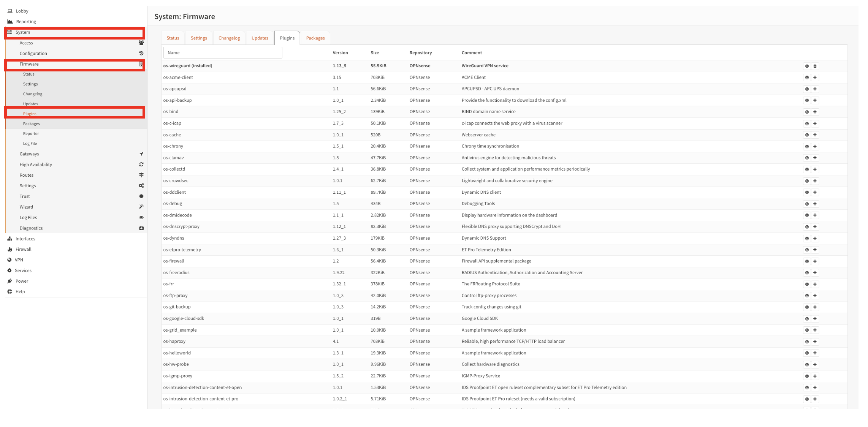The image size is (868, 427).
Task: Expand the Firewall menu in the sidebar
Action: [23, 249]
